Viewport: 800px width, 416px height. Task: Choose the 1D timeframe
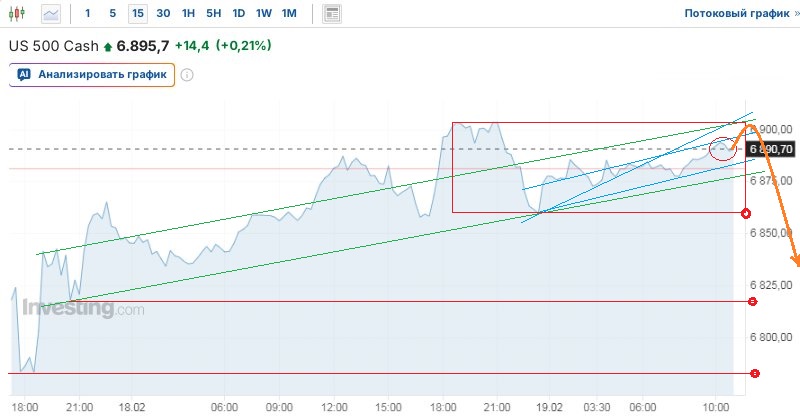click(x=238, y=14)
